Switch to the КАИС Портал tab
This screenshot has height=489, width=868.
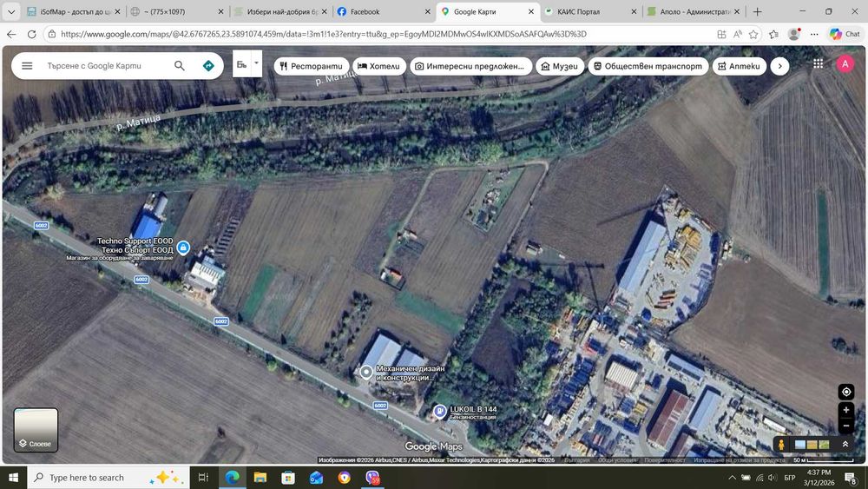[589, 11]
